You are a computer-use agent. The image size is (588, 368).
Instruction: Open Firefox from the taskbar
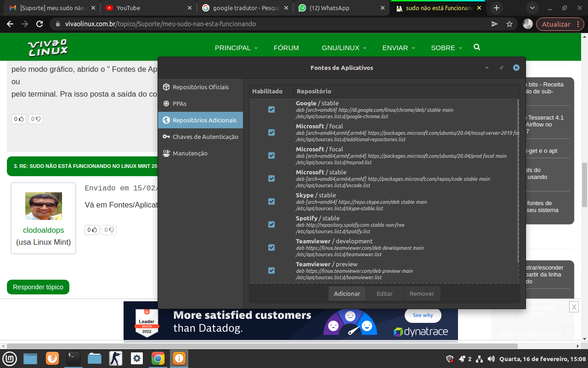click(x=52, y=358)
